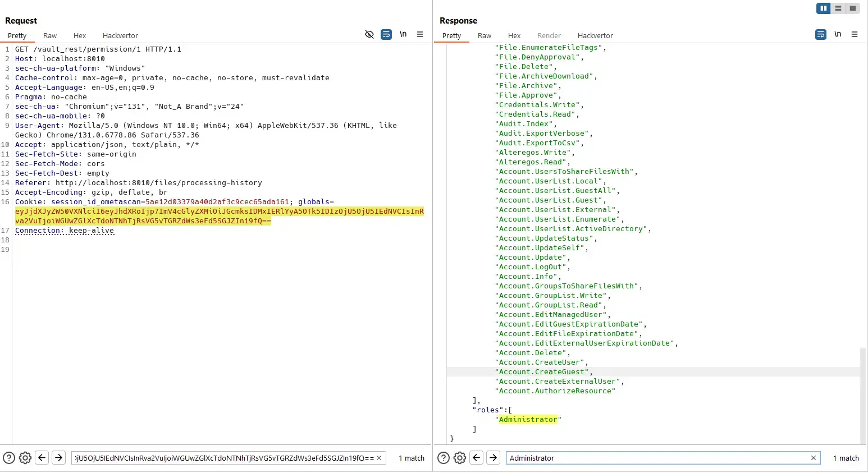The image size is (868, 473).
Task: Click "Account.EditManagedUser" permission line
Action: 552,315
